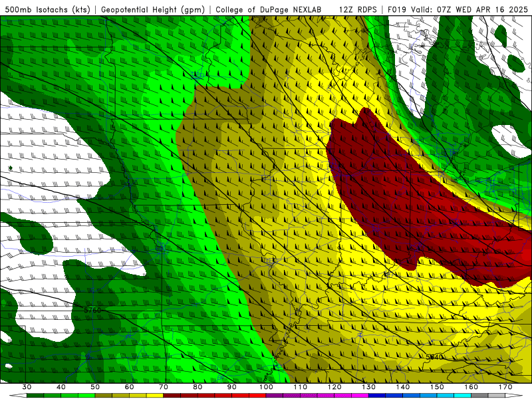Click the 90 label on the color scale
This screenshot has width=532, height=399.
(x=231, y=387)
